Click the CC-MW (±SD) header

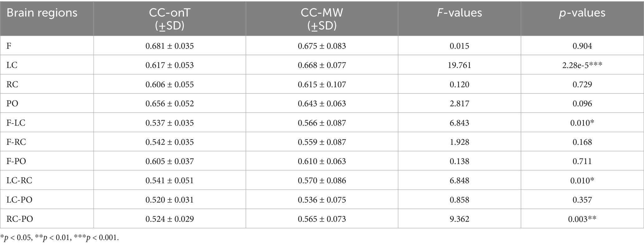pos(322,19)
